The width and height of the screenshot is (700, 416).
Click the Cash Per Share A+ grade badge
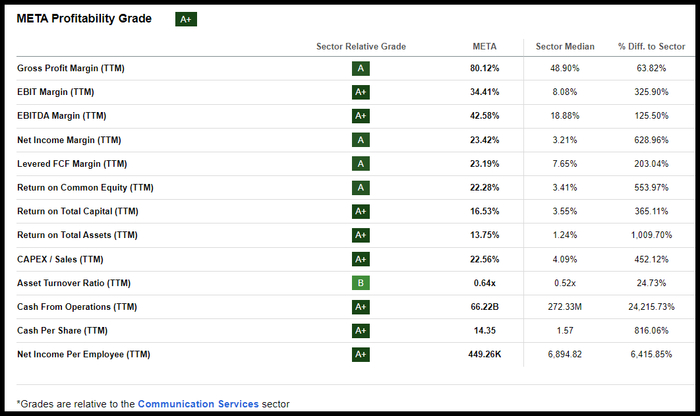(x=361, y=331)
